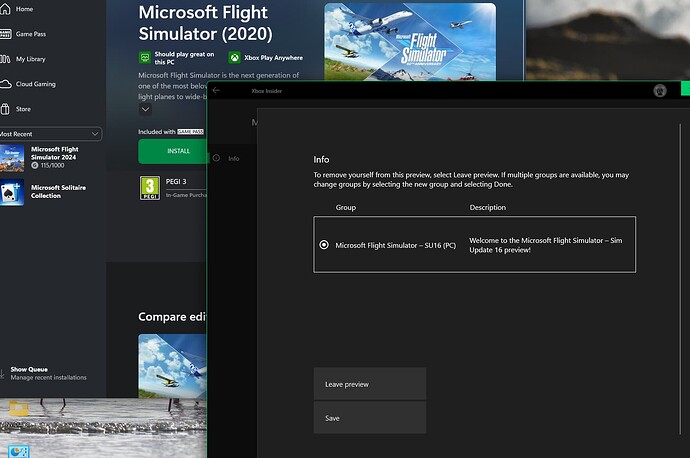Open the folder icon on the desktop
Viewport: 690px width, 458px height.
tap(18, 409)
